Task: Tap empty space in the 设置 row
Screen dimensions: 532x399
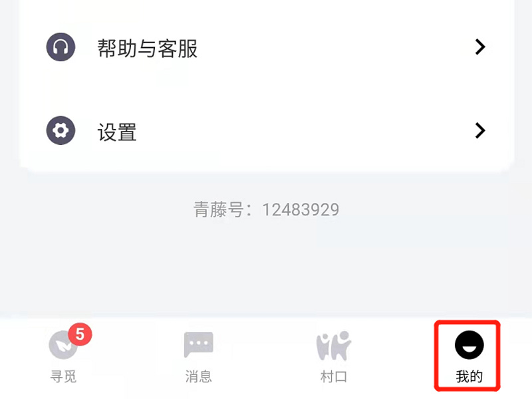Action: (305, 130)
